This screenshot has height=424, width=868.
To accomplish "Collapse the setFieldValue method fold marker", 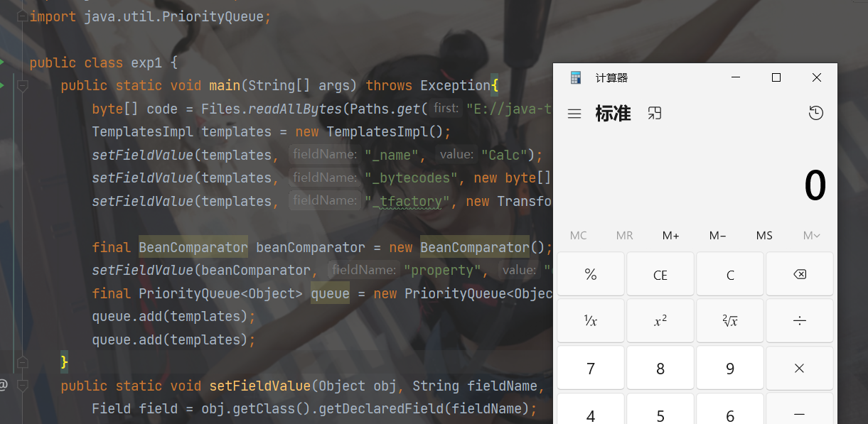I will [x=22, y=386].
